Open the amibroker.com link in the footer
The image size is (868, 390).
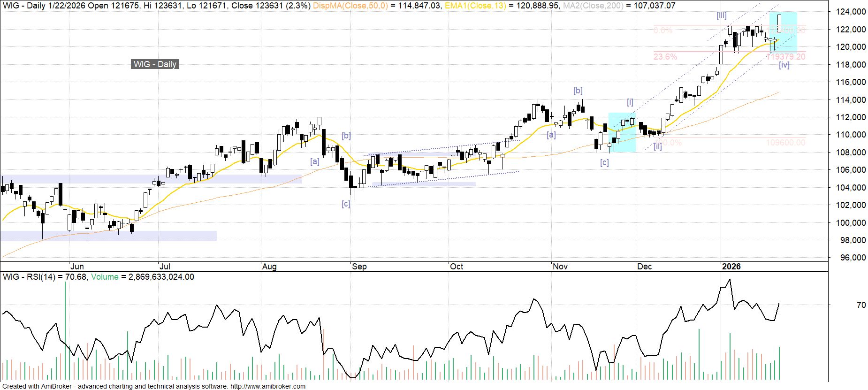pyautogui.click(x=267, y=386)
